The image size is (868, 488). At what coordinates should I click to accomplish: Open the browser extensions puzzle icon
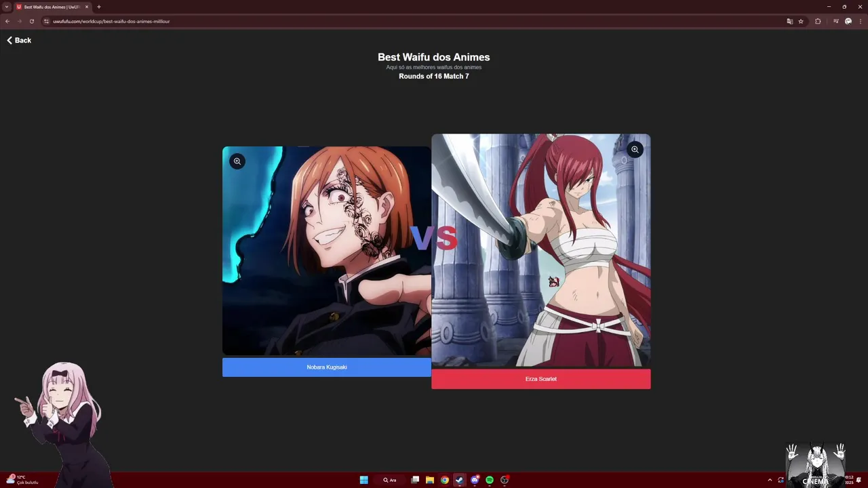pyautogui.click(x=818, y=21)
